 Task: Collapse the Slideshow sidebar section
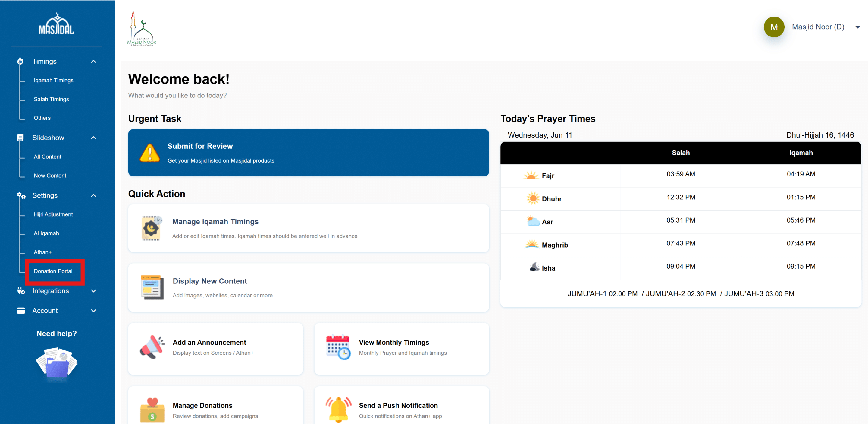point(94,138)
